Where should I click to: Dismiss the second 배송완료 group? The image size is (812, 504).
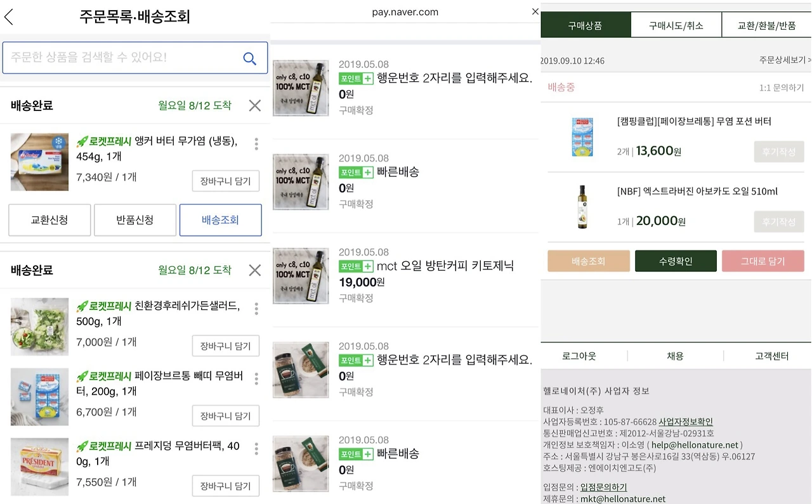(254, 270)
